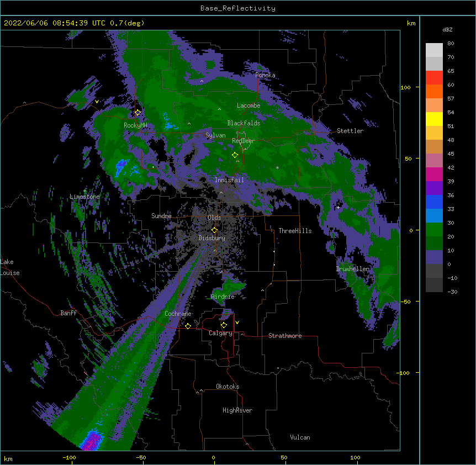Click the Okotoks label
This screenshot has width=476, height=465.
click(228, 387)
